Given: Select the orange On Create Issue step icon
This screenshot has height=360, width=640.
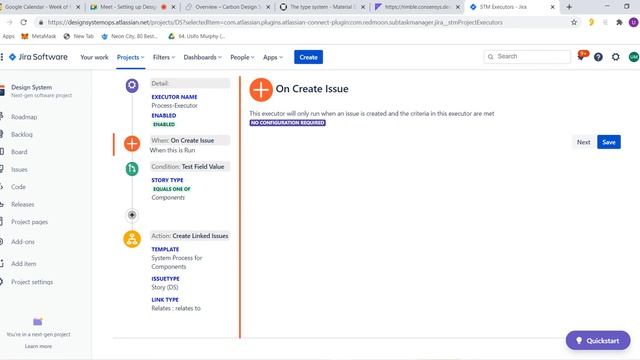Looking at the screenshot, I should (132, 144).
